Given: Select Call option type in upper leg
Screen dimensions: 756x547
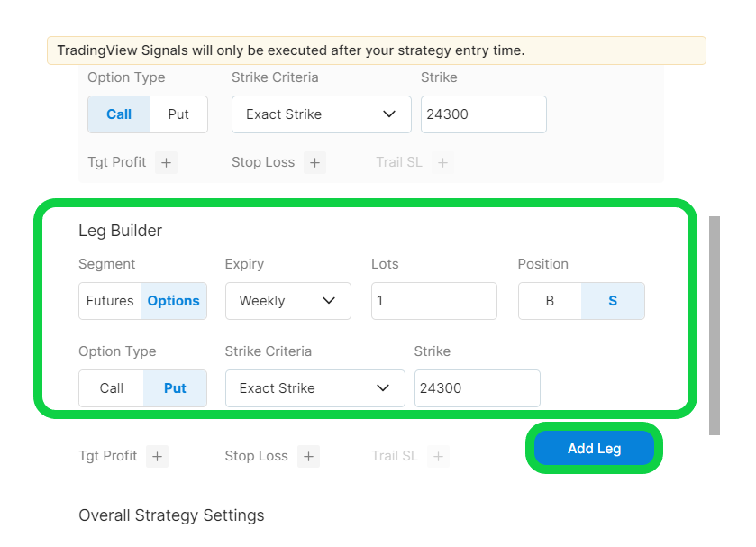Looking at the screenshot, I should [119, 114].
